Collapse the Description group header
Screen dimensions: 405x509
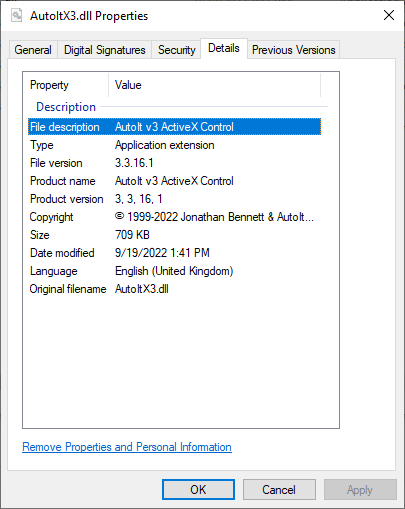[x=66, y=107]
